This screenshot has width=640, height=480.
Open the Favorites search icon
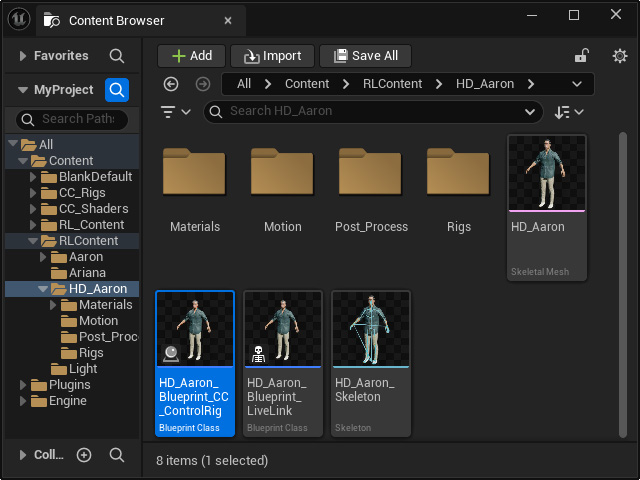[x=117, y=56]
